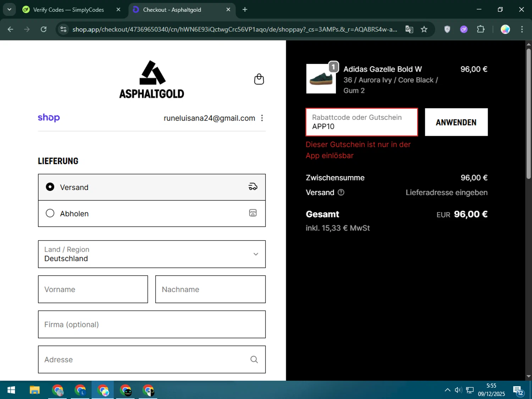Open site information icon in address bar
The width and height of the screenshot is (532, 399).
63,29
